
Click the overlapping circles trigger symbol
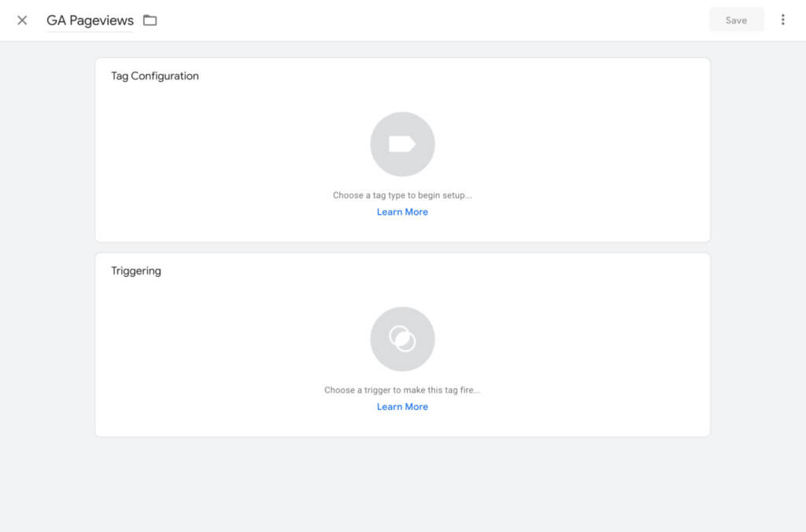(402, 338)
